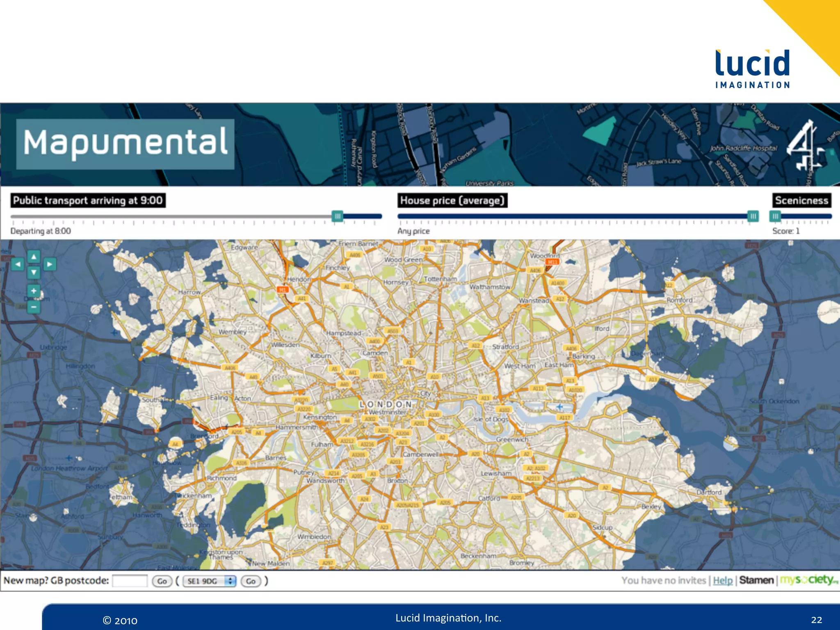The image size is (840, 630).
Task: Click the GB postcode input field
Action: (x=130, y=581)
